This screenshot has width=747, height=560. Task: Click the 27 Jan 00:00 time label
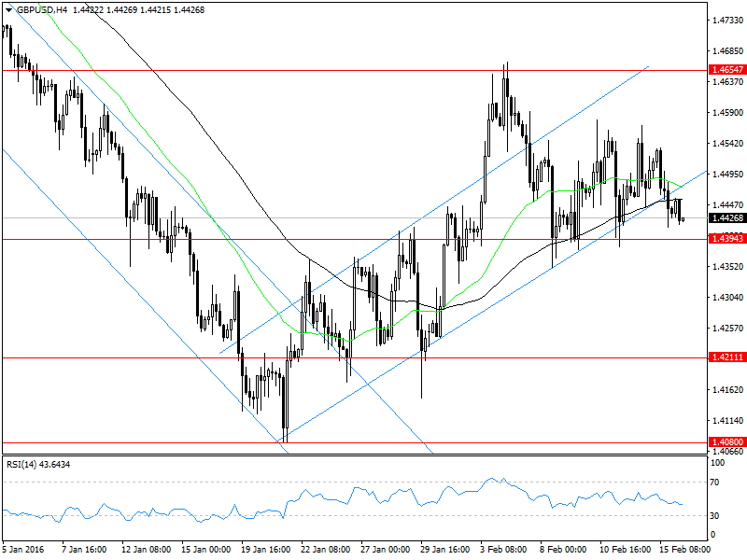pos(386,550)
